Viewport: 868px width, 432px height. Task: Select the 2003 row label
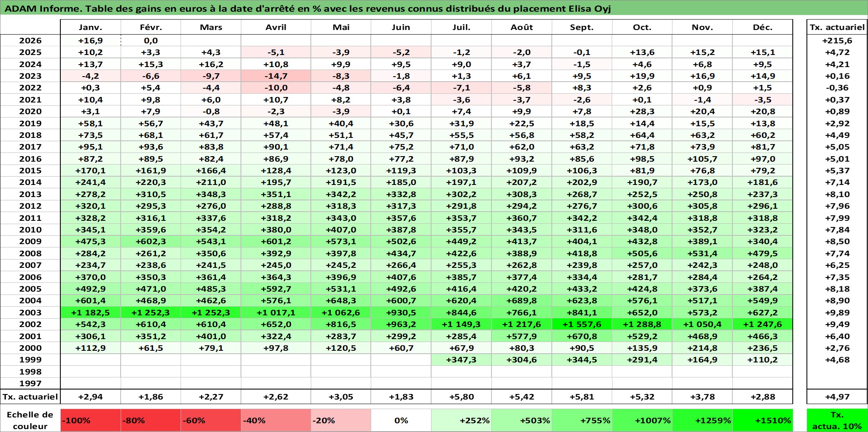(x=30, y=312)
